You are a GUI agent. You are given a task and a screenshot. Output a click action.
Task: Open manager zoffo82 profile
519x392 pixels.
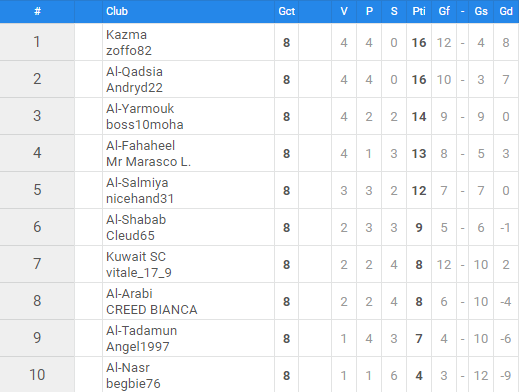129,51
